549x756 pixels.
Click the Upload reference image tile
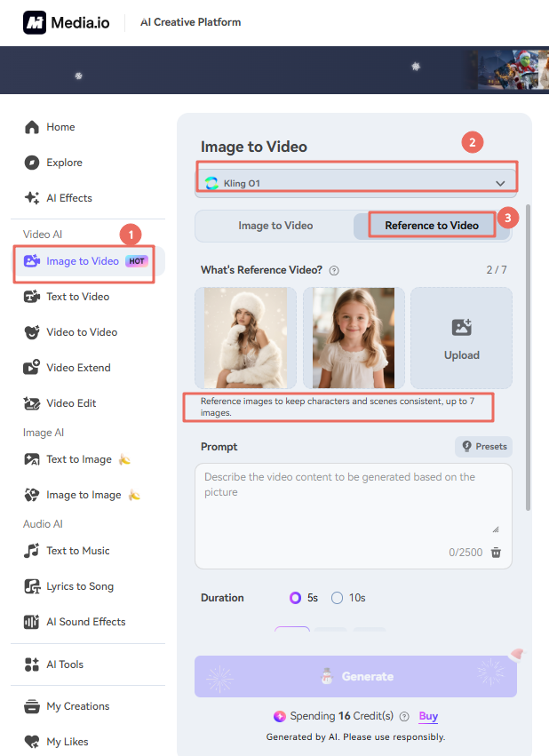(x=461, y=338)
